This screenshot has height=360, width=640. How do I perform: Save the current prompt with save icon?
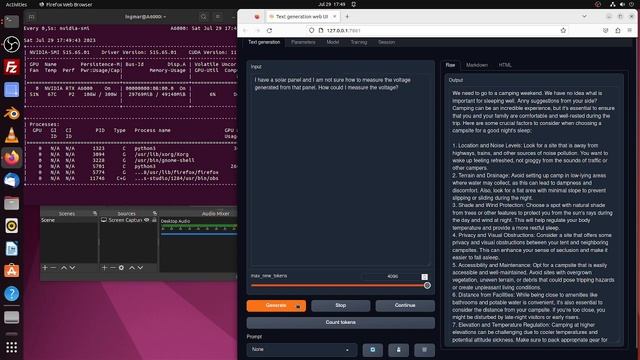[x=398, y=350]
